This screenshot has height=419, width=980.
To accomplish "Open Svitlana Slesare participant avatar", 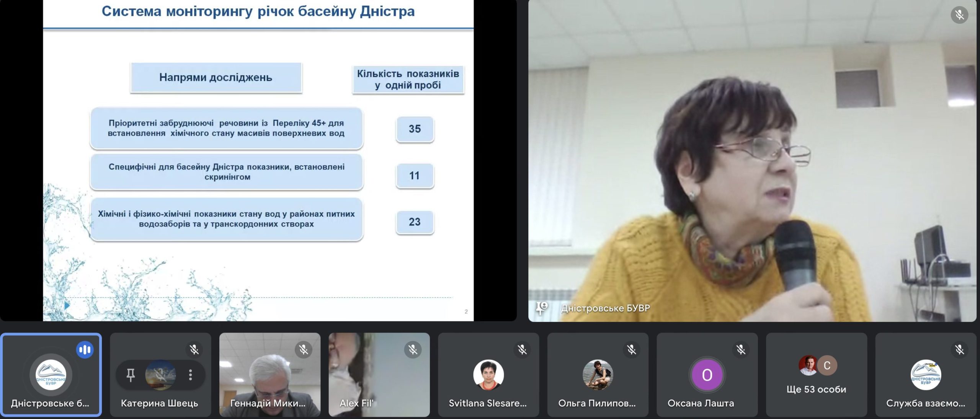I will pos(488,375).
